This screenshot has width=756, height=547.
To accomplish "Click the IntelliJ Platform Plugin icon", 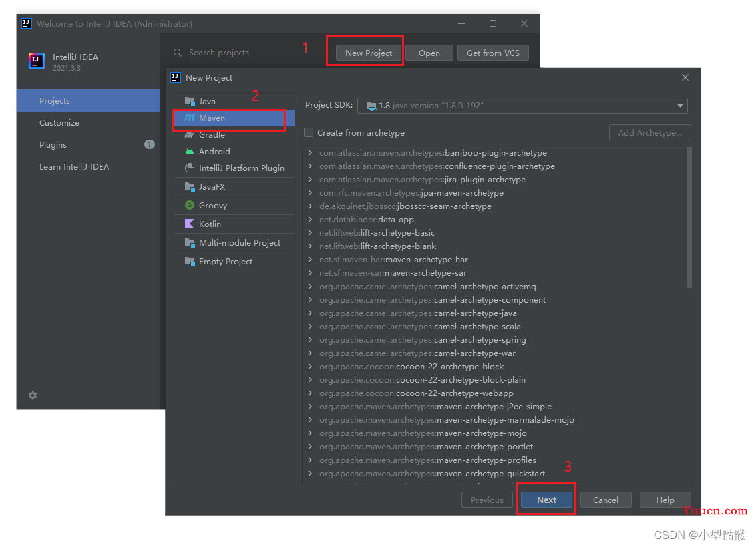I will coord(190,168).
